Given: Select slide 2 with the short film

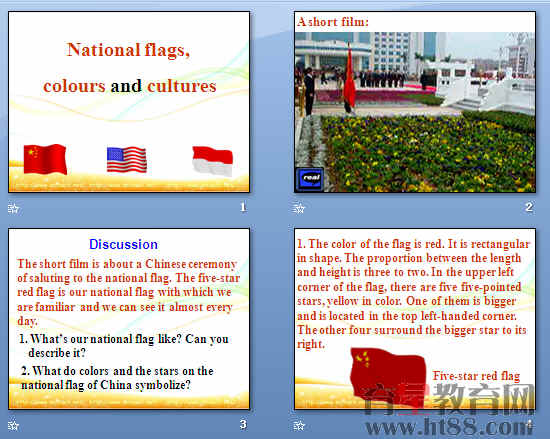Looking at the screenshot, I should pyautogui.click(x=415, y=102).
